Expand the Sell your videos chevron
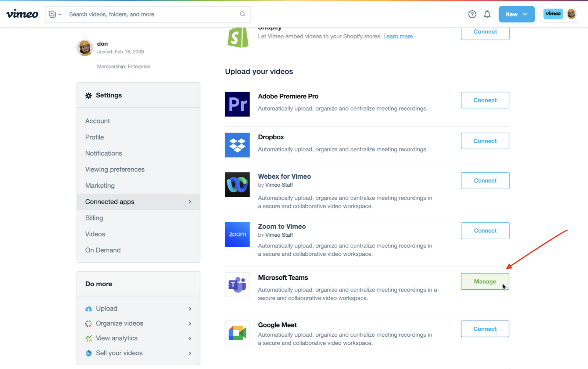The width and height of the screenshot is (588, 369). (190, 353)
